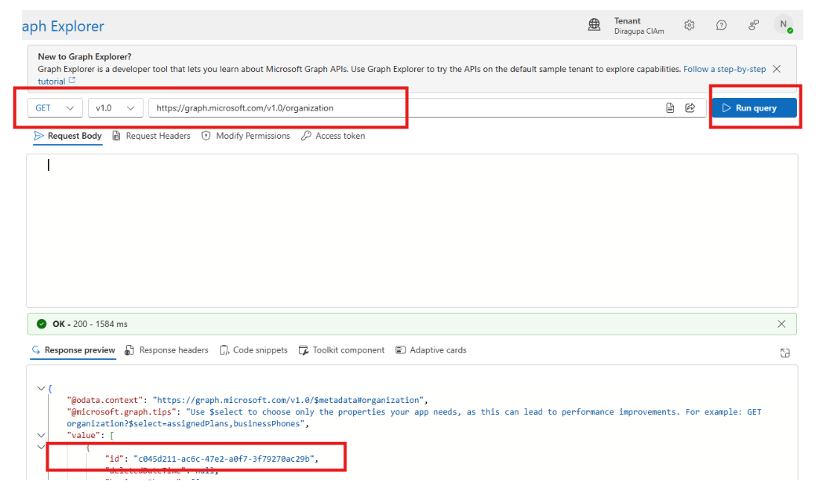The height and width of the screenshot is (504, 823).
Task: Dismiss the OK - 200 status message
Action: (x=781, y=325)
